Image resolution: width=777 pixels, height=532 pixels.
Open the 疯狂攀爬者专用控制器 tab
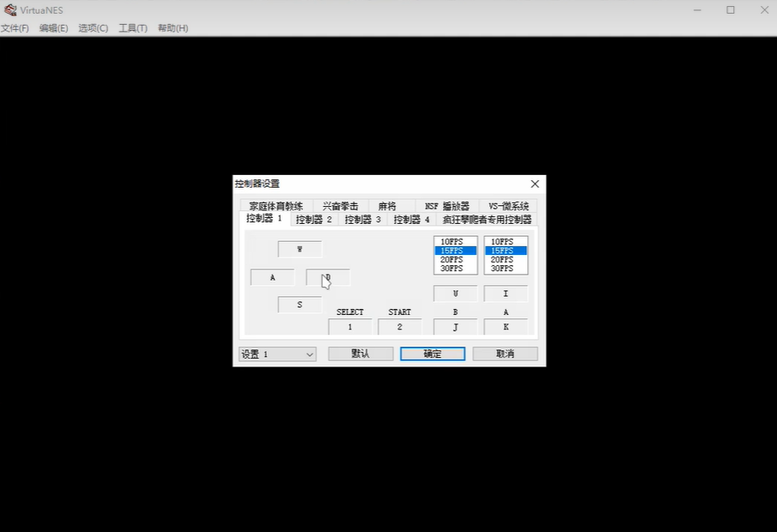point(487,220)
